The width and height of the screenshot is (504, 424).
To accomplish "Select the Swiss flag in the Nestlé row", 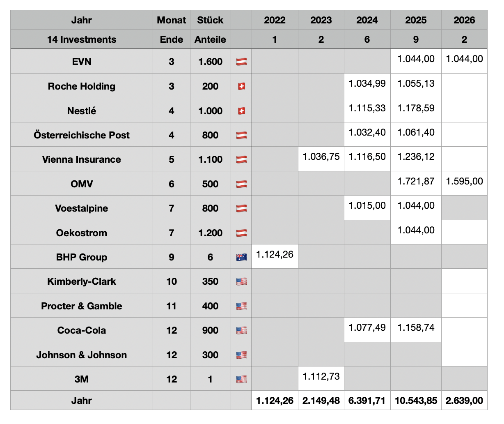I will point(241,111).
